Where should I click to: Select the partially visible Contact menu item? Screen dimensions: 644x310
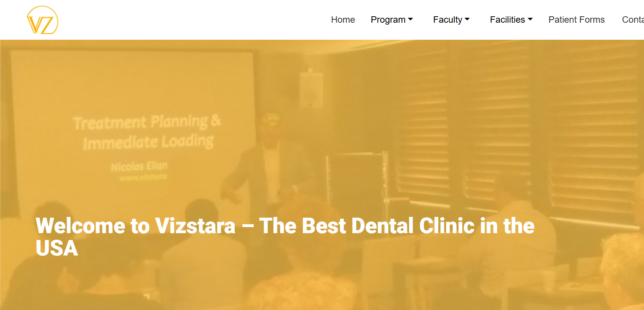point(633,20)
